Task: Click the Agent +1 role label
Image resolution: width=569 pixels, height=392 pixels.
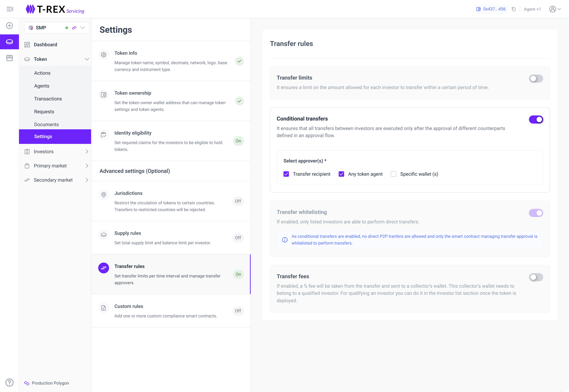Action: point(532,9)
